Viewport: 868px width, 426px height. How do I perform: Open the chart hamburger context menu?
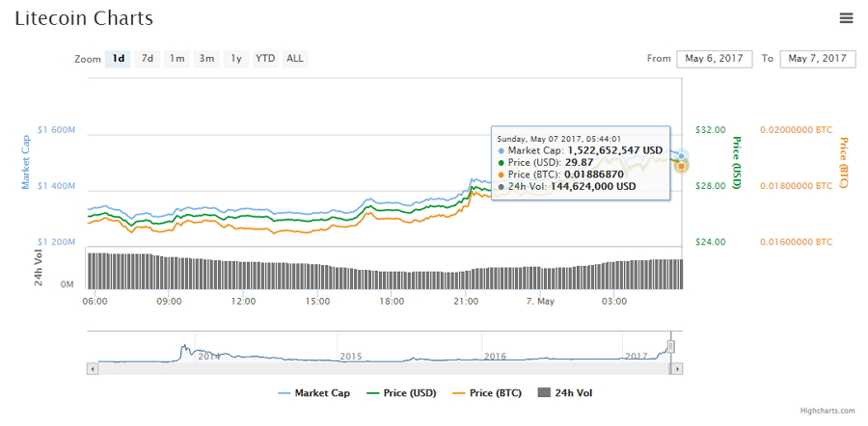pyautogui.click(x=846, y=18)
